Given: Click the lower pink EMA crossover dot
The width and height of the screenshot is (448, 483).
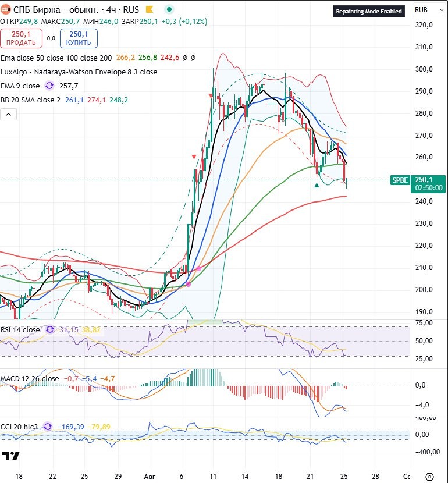Looking at the screenshot, I should [189, 284].
